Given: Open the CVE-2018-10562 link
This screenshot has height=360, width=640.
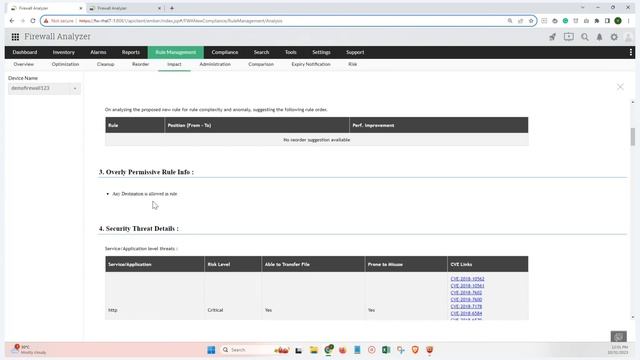Looking at the screenshot, I should (x=467, y=279).
